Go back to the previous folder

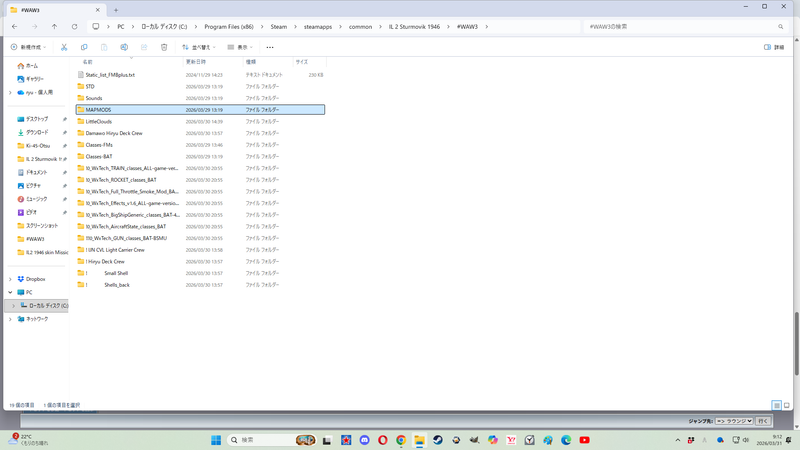[14, 27]
